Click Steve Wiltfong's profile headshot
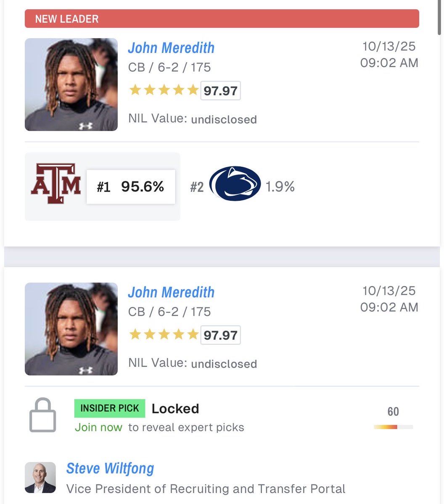Image resolution: width=444 pixels, height=504 pixels. click(40, 478)
